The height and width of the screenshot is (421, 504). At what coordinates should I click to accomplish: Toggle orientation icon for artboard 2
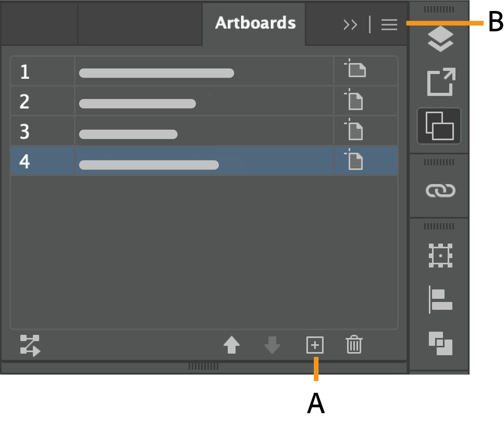point(354,100)
